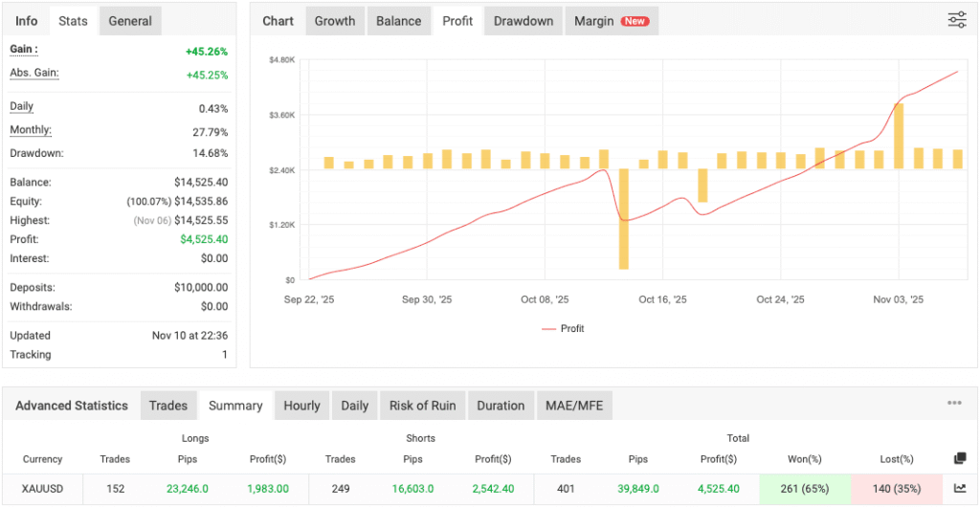Open the Margin tab marked New

point(611,21)
